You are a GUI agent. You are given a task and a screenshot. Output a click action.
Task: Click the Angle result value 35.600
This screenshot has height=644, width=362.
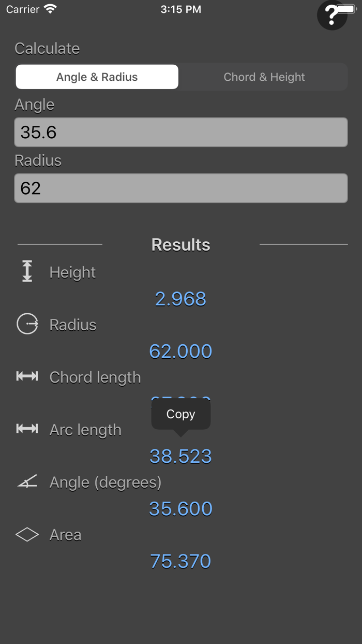180,508
